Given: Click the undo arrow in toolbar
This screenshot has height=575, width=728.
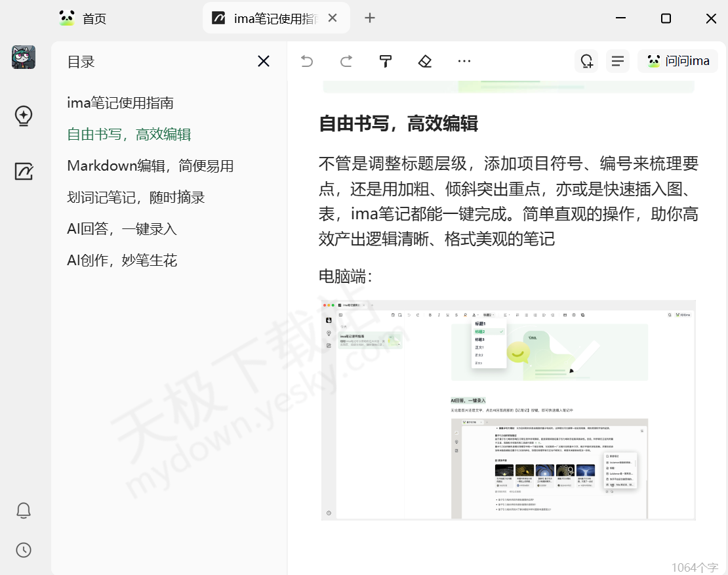Looking at the screenshot, I should (x=307, y=62).
